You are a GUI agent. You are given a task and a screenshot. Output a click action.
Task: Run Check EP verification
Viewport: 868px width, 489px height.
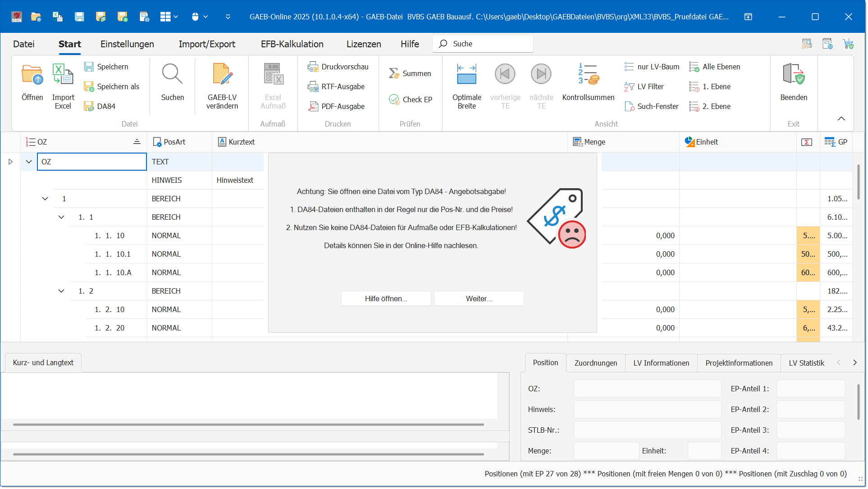tap(410, 100)
